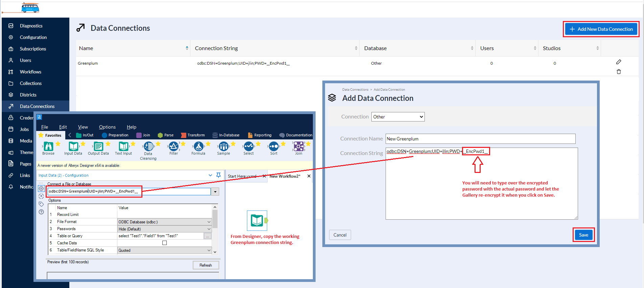Open the Configuration gear in sidebar

[11, 37]
